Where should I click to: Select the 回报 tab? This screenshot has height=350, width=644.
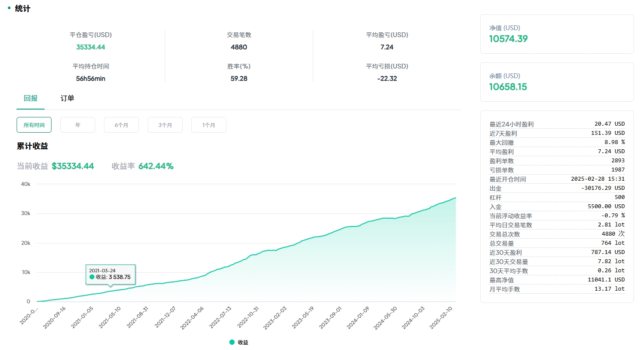[31, 98]
